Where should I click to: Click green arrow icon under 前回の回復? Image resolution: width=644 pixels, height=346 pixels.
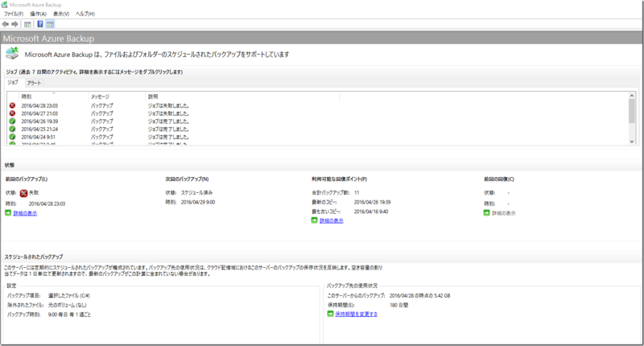487,212
